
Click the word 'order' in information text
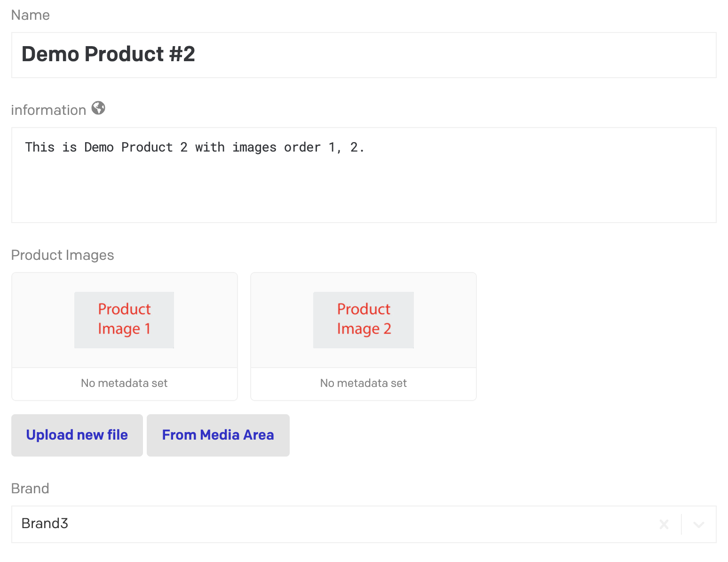click(x=302, y=147)
